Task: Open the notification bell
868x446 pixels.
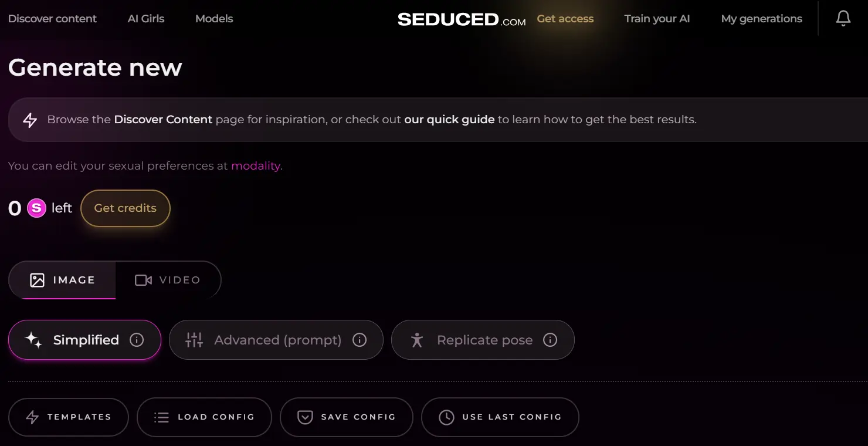Action: [x=843, y=18]
